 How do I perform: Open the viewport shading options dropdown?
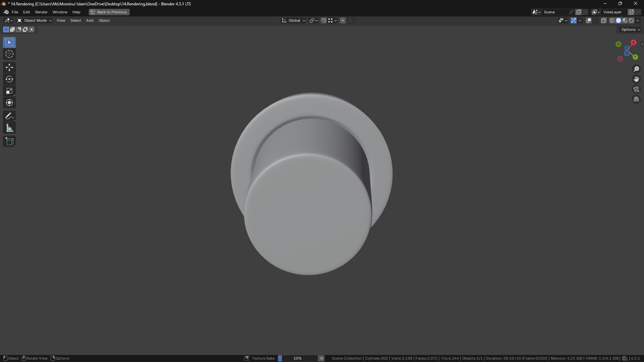point(638,21)
